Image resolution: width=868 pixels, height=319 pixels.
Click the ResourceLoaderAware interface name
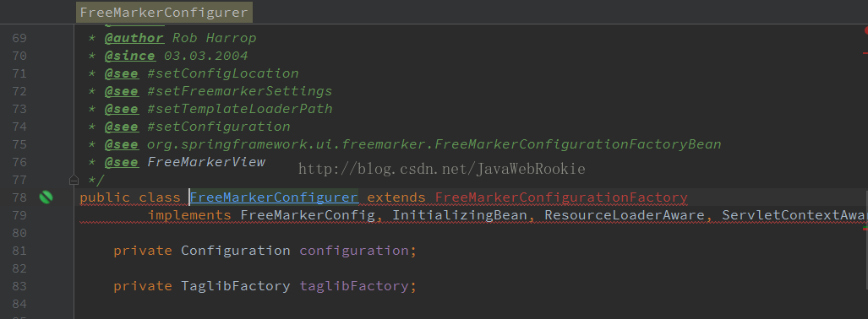pos(625,215)
